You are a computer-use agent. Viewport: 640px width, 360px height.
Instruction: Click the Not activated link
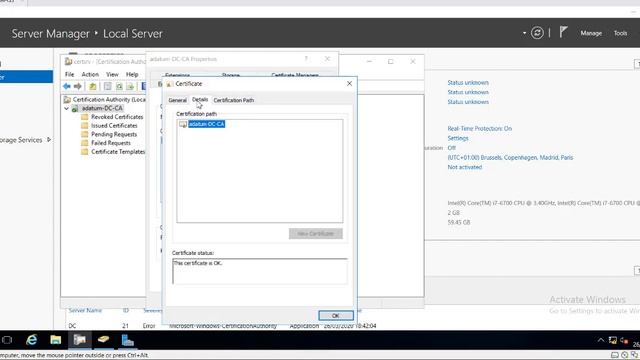[464, 167]
